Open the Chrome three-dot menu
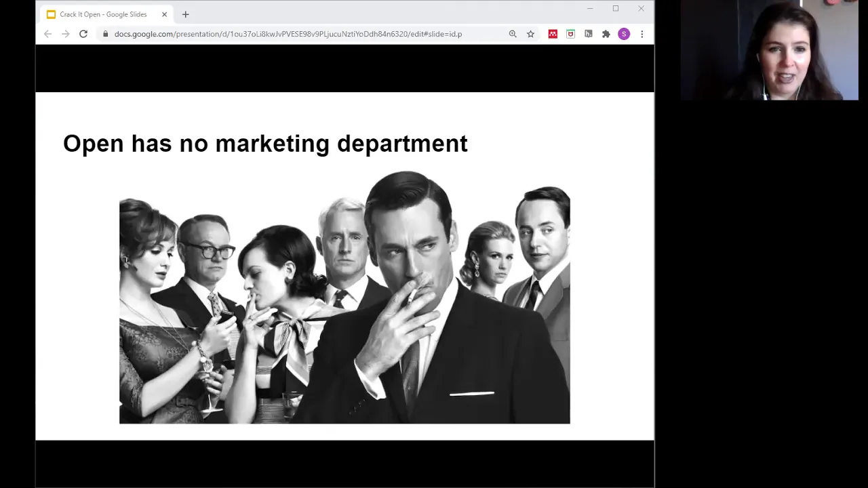Viewport: 868px width, 488px height. 642,34
